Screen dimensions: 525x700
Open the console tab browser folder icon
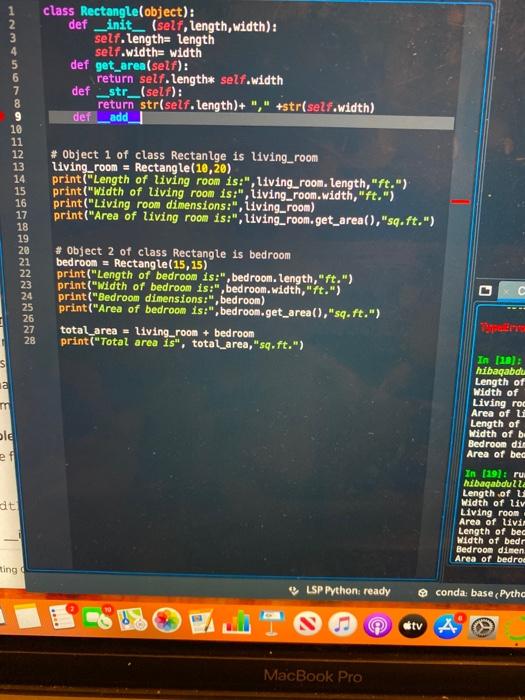tap(485, 291)
